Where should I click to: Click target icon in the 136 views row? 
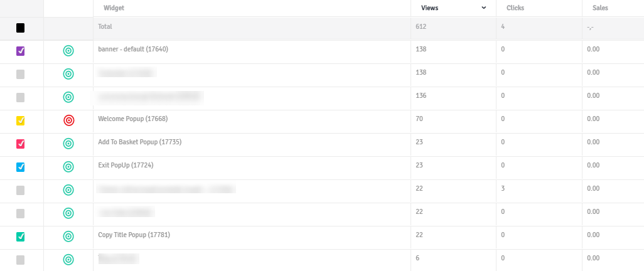[x=68, y=97]
